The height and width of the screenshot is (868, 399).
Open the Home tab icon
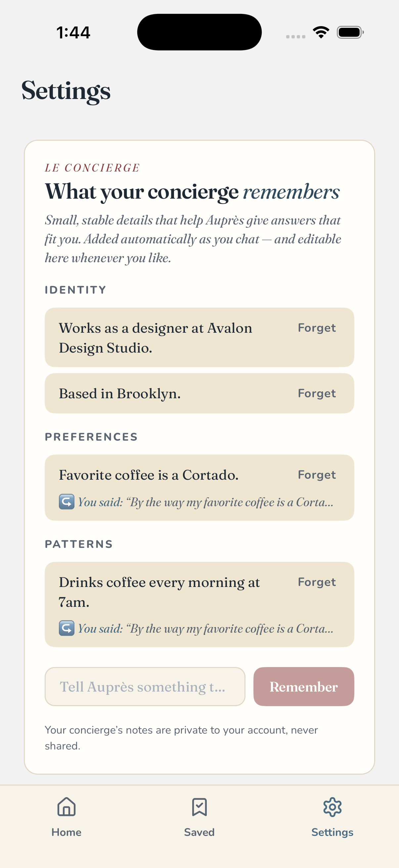pos(66,807)
